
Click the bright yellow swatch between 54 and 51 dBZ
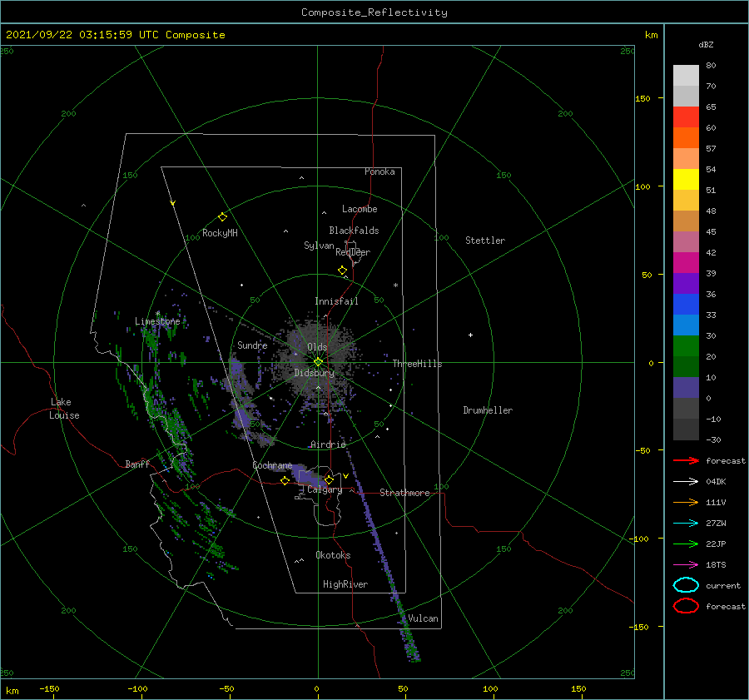coord(686,179)
